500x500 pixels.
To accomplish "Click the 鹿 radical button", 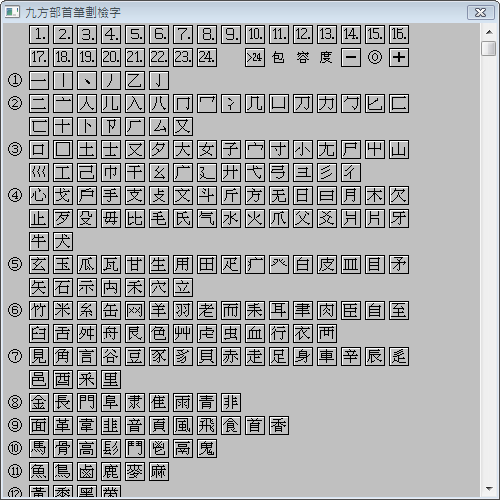I will [111, 471].
